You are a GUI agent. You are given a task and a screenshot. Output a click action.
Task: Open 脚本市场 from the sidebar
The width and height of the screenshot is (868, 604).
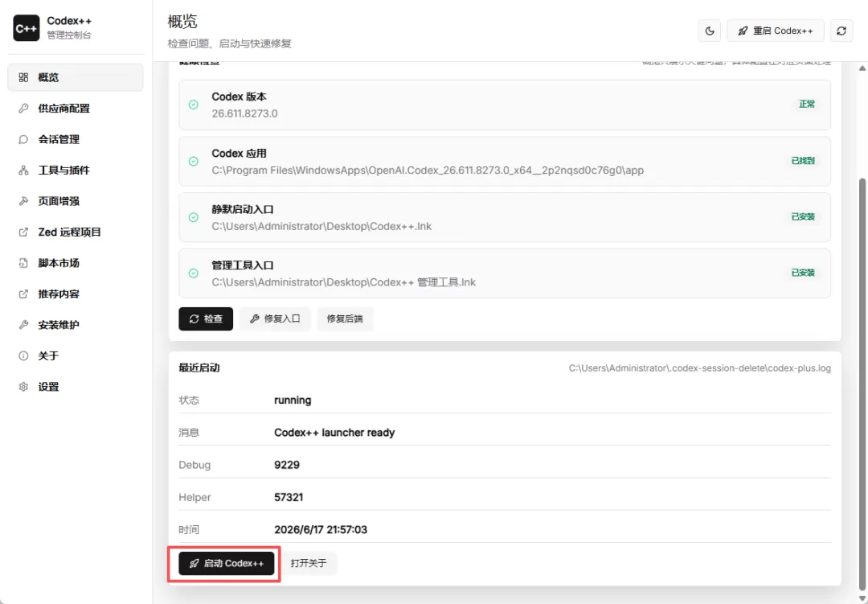click(x=76, y=263)
